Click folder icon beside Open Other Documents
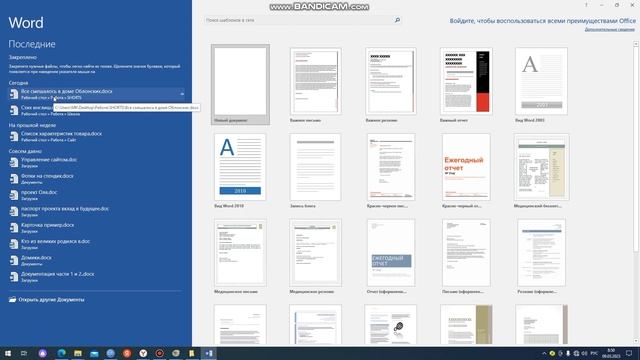The width and height of the screenshot is (640, 360). [13, 300]
